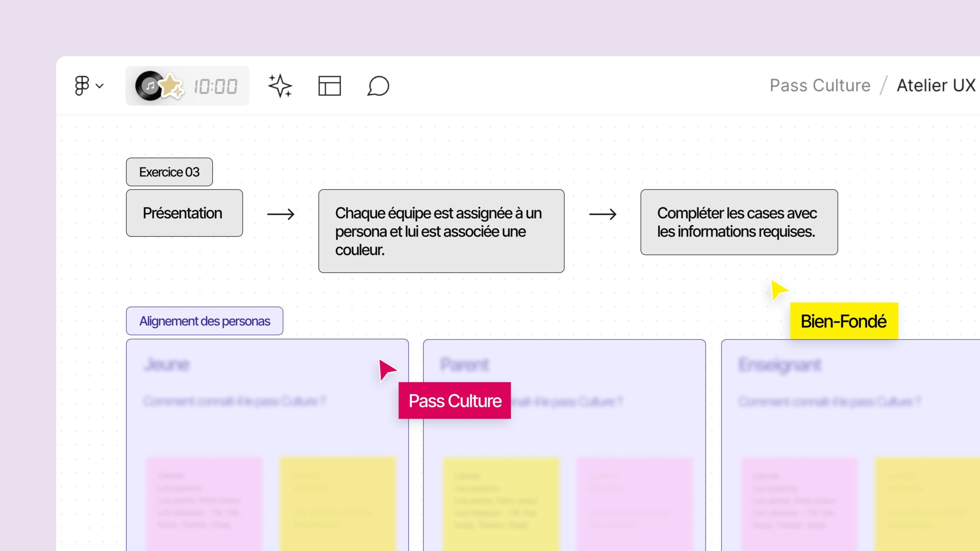This screenshot has height=551, width=980.
Task: Open the Pass Culture project breadcrumb
Action: [820, 85]
